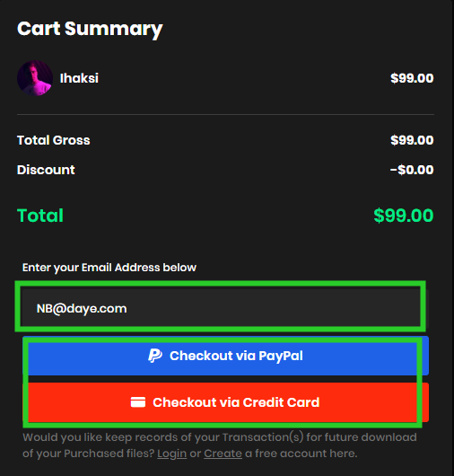
Task: Click the Total Gross amount
Action: tap(412, 140)
